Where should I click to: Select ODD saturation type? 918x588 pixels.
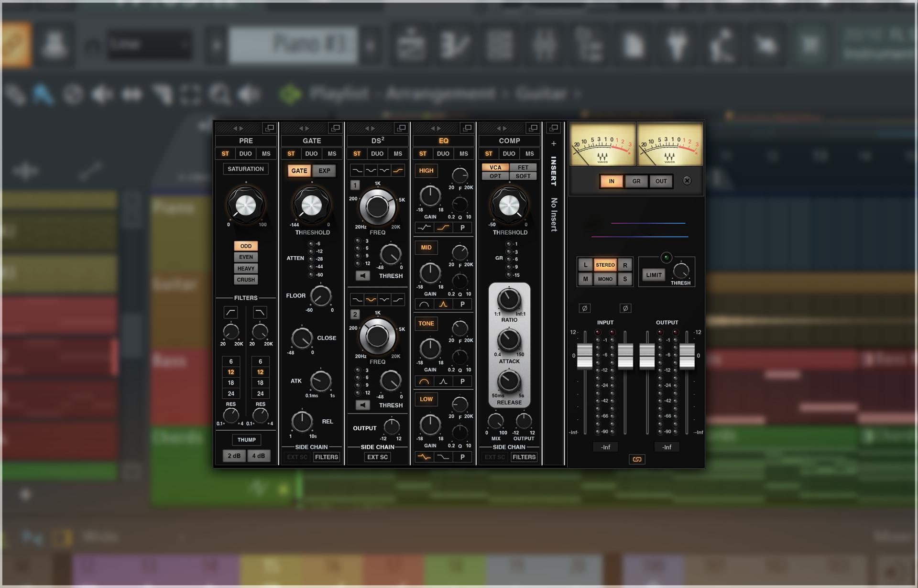(x=246, y=246)
